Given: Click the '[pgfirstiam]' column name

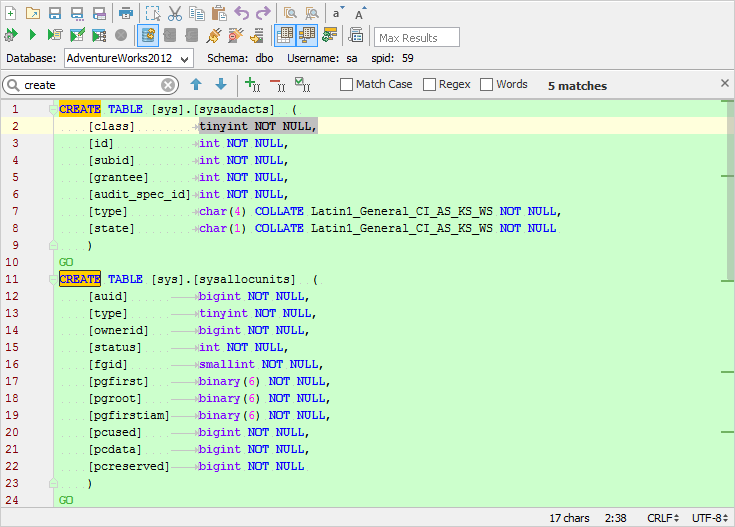Looking at the screenshot, I should click(129, 415).
